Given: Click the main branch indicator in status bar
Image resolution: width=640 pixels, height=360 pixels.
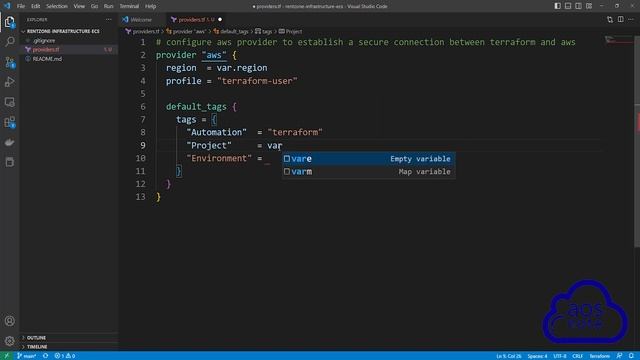Looking at the screenshot, I should pos(27,356).
